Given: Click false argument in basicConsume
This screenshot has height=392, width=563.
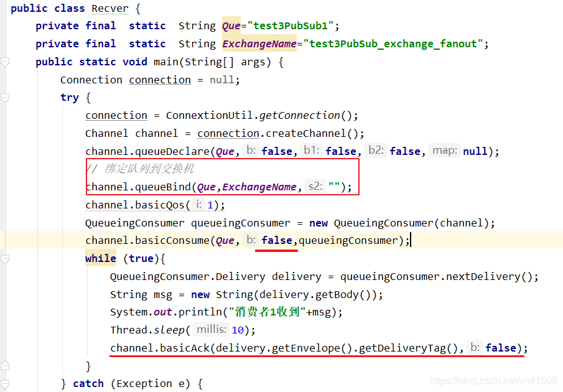Looking at the screenshot, I should coord(277,241).
